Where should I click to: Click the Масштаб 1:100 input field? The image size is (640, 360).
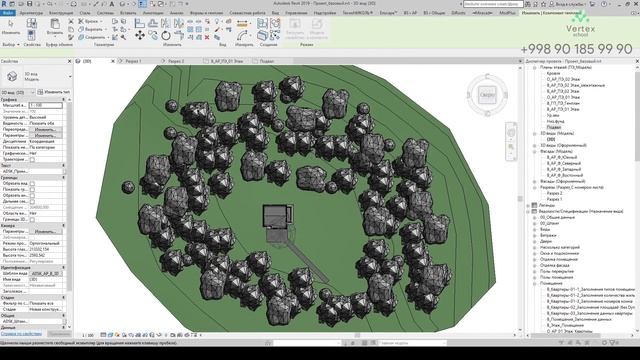coord(45,105)
